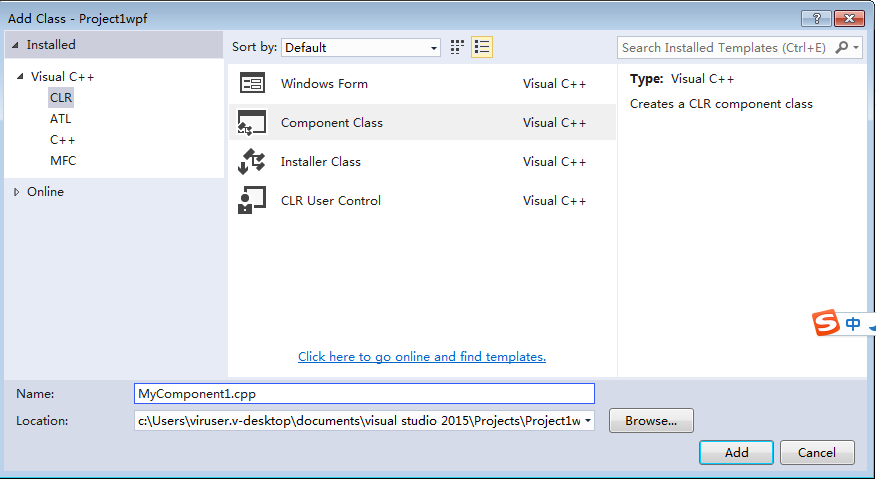Switch to small icons grid view
This screenshot has width=879, height=482.
pyautogui.click(x=457, y=48)
